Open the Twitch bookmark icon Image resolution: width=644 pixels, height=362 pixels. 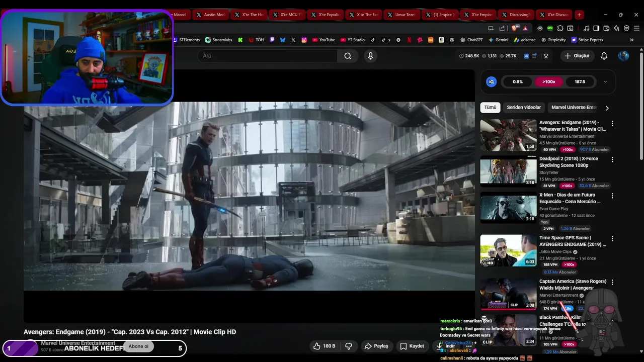(x=272, y=40)
